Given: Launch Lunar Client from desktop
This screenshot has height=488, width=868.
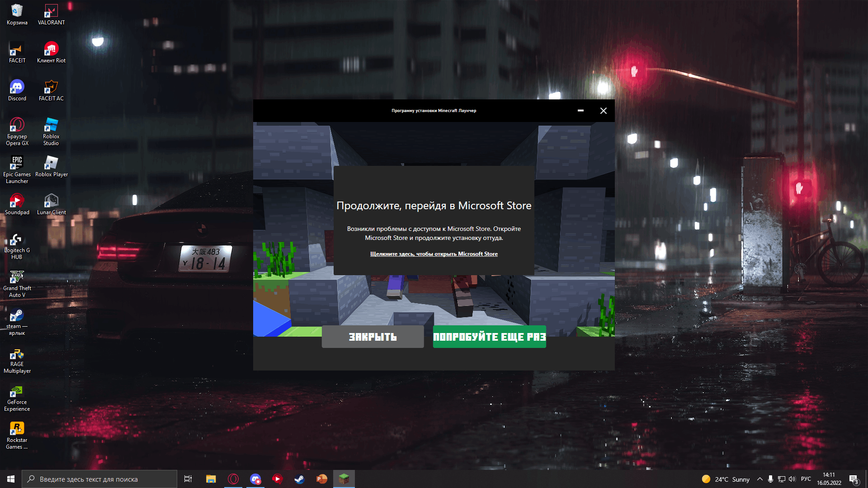Looking at the screenshot, I should (51, 202).
